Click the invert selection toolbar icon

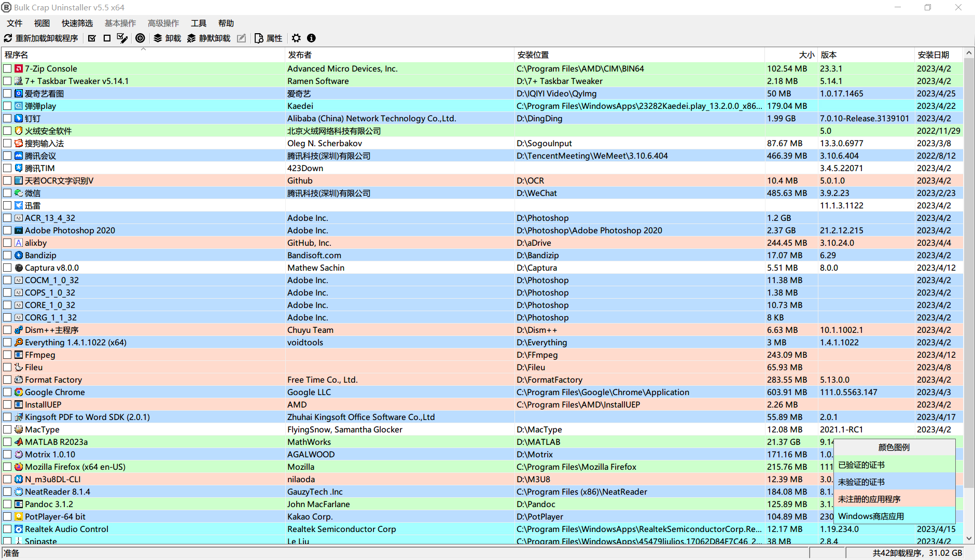click(122, 38)
